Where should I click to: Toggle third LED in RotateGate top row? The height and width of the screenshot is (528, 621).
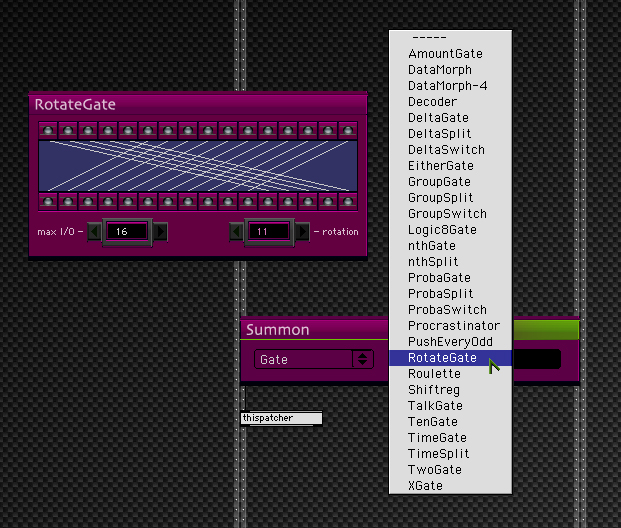88,130
